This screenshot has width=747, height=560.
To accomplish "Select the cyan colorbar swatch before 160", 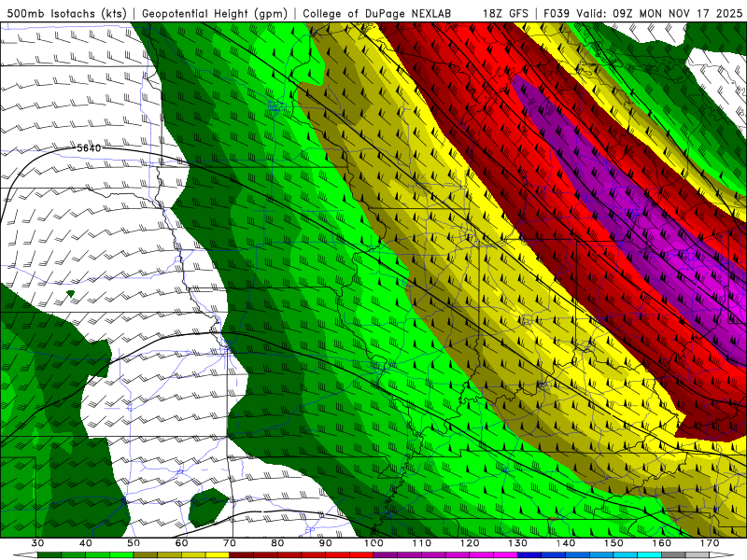I will click(649, 555).
